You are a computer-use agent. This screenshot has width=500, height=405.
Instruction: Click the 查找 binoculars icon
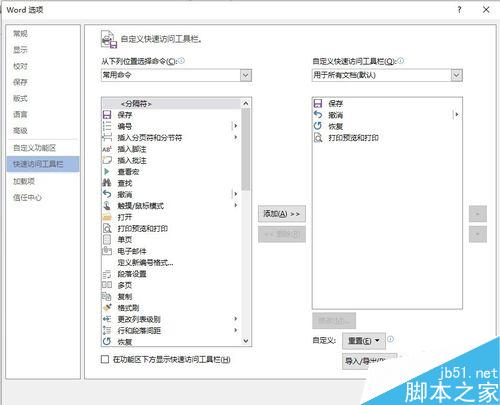(x=107, y=183)
